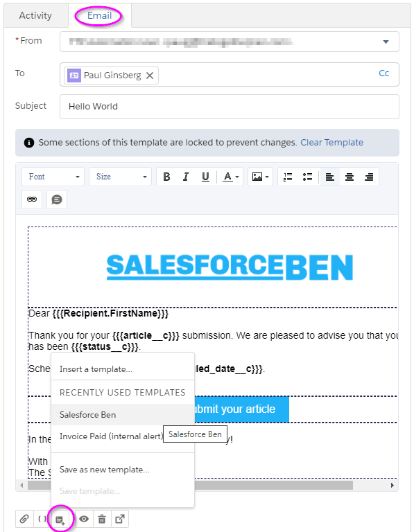Screen dimensions: 414x532
Task: Insert a bulleted list
Action: point(307,177)
